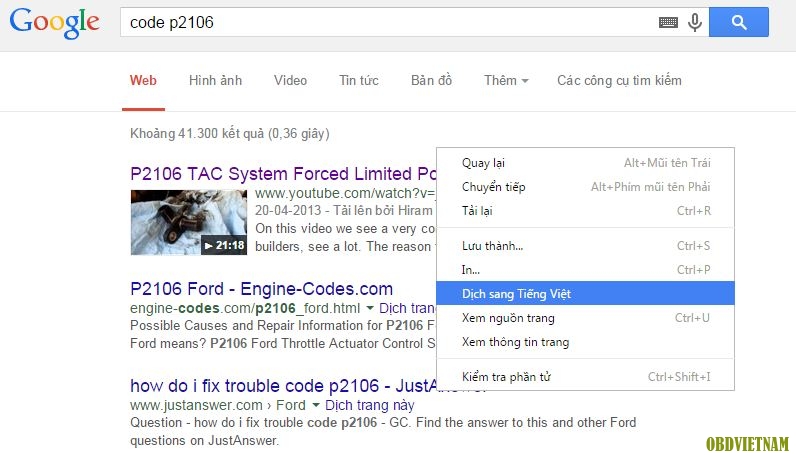The image size is (796, 455).
Task: Click the Google logo
Action: click(54, 23)
